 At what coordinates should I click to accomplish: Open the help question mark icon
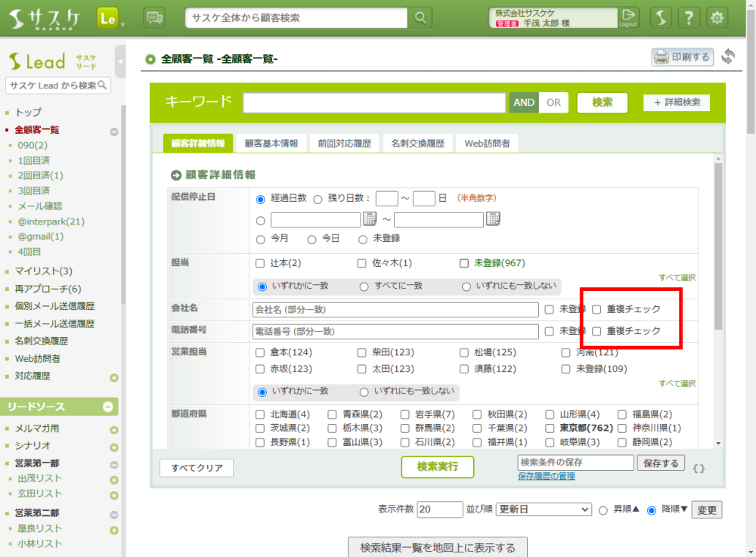[x=689, y=17]
